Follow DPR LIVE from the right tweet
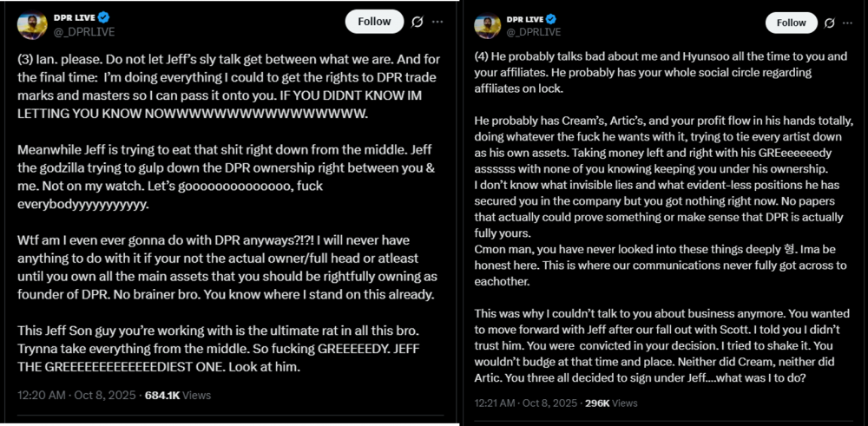868x426 pixels. click(x=791, y=23)
